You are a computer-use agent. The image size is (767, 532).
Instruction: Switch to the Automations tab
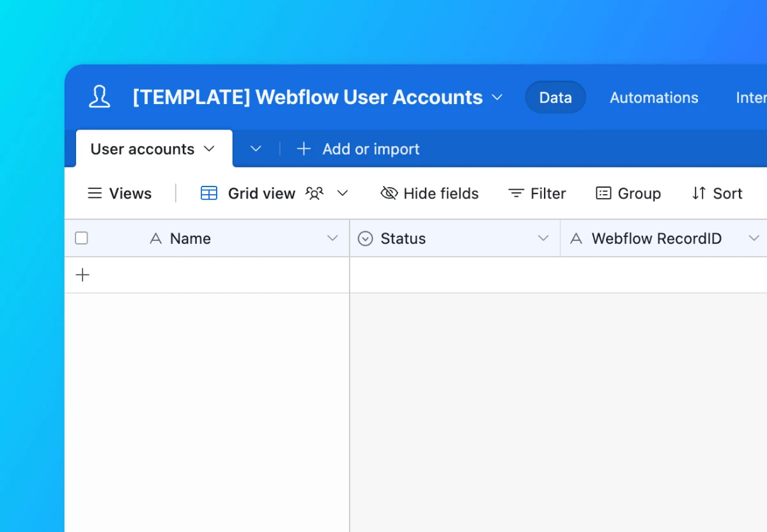(x=654, y=97)
